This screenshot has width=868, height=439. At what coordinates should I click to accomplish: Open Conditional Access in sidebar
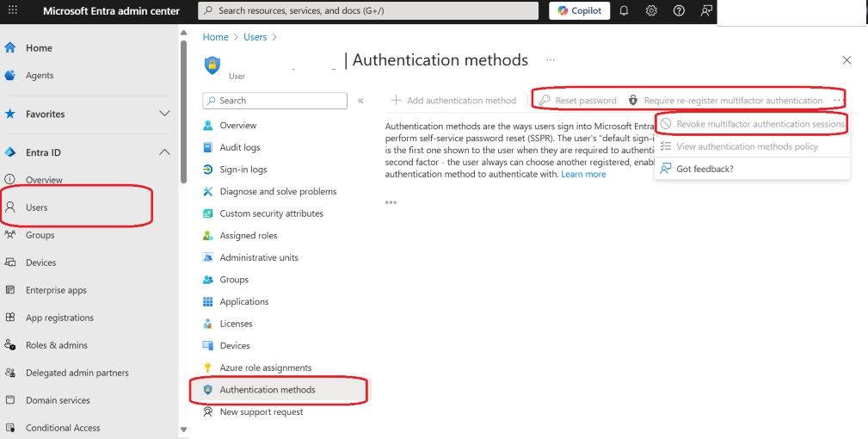[63, 428]
